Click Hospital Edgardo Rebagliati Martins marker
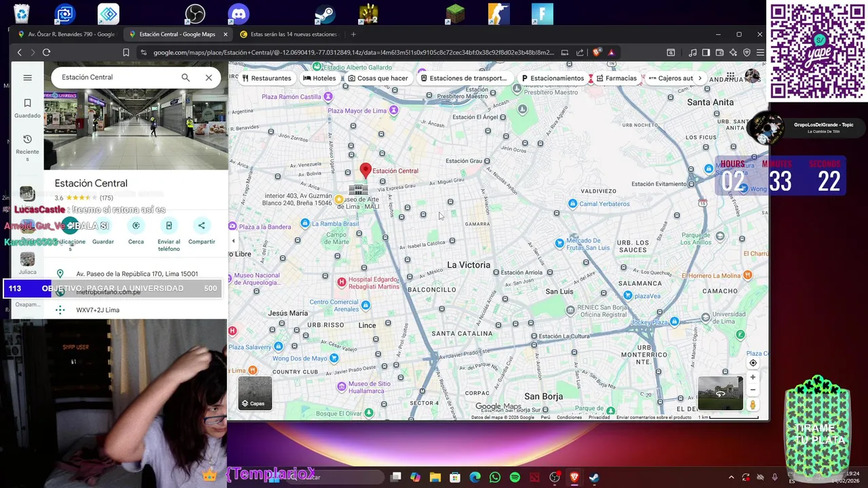 tap(341, 282)
